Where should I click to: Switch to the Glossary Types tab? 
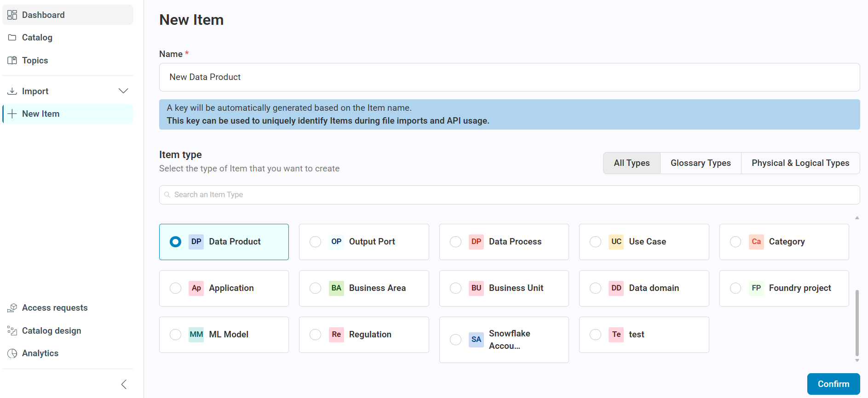tap(701, 163)
